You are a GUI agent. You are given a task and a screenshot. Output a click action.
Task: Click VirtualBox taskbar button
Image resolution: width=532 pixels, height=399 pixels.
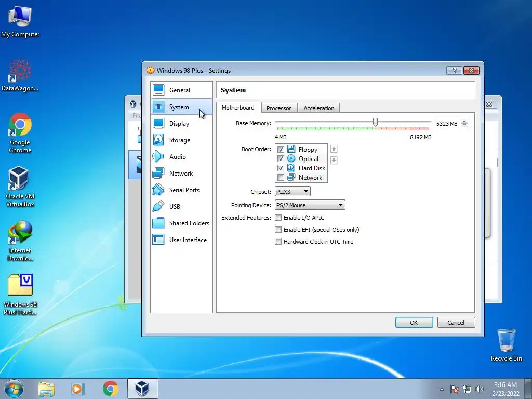pyautogui.click(x=142, y=389)
